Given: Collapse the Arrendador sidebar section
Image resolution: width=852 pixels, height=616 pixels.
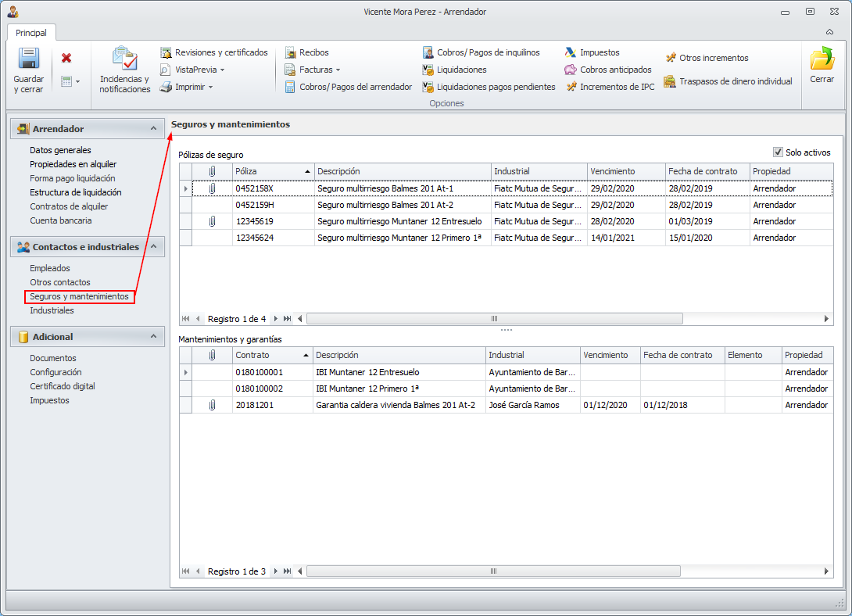Looking at the screenshot, I should (x=153, y=128).
